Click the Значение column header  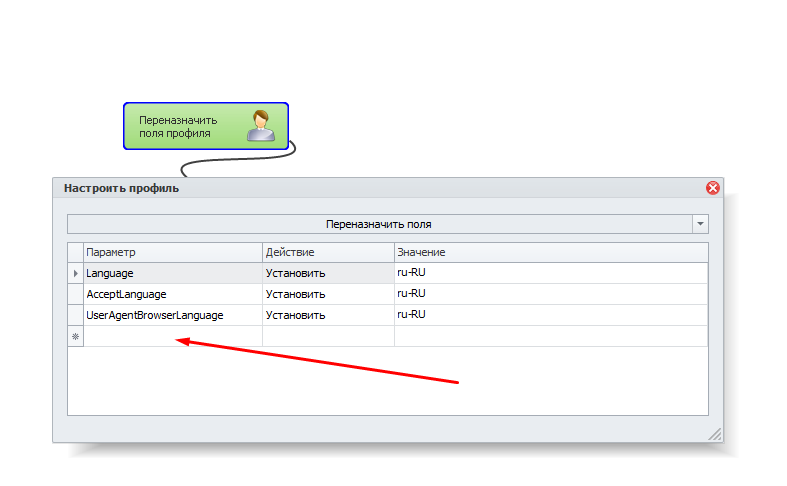point(551,252)
